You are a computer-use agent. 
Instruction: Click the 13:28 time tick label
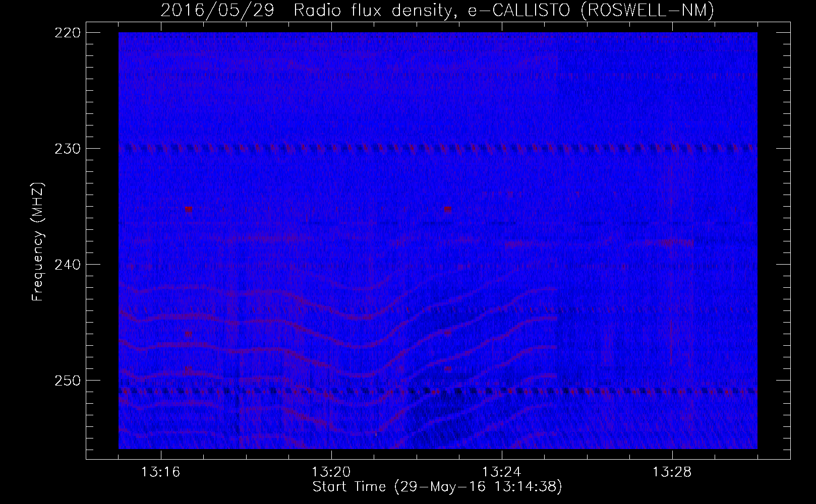point(672,472)
